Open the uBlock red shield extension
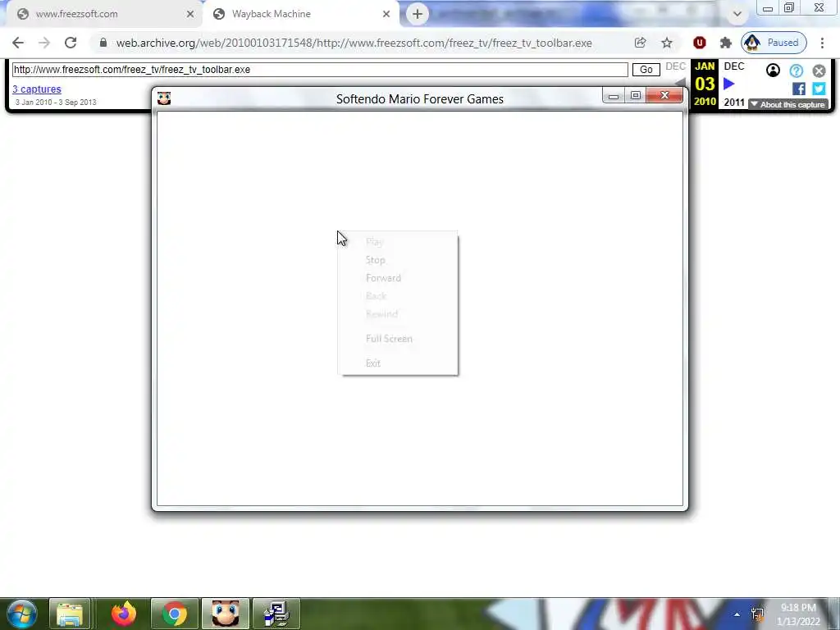The width and height of the screenshot is (840, 630). point(699,43)
